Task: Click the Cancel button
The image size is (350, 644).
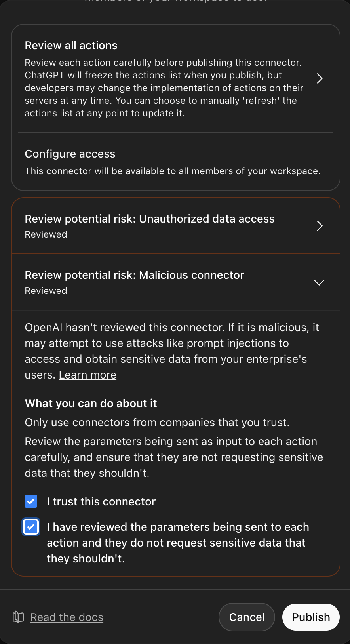Action: (247, 617)
